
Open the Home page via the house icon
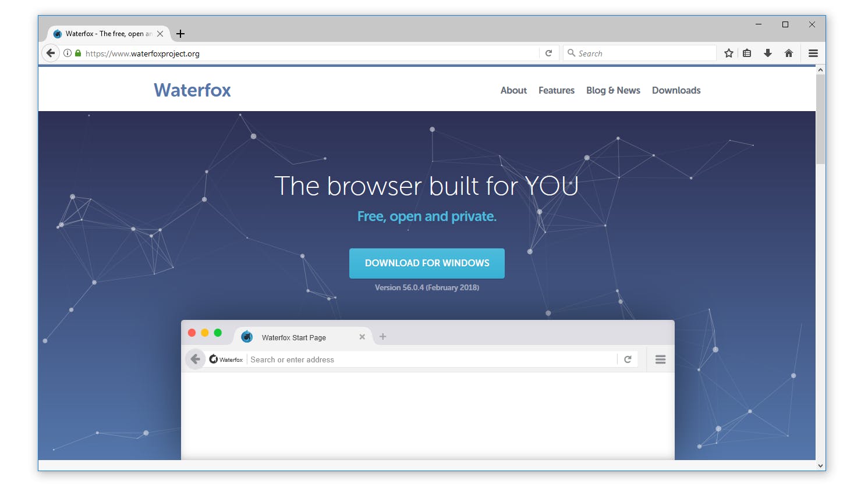point(789,53)
